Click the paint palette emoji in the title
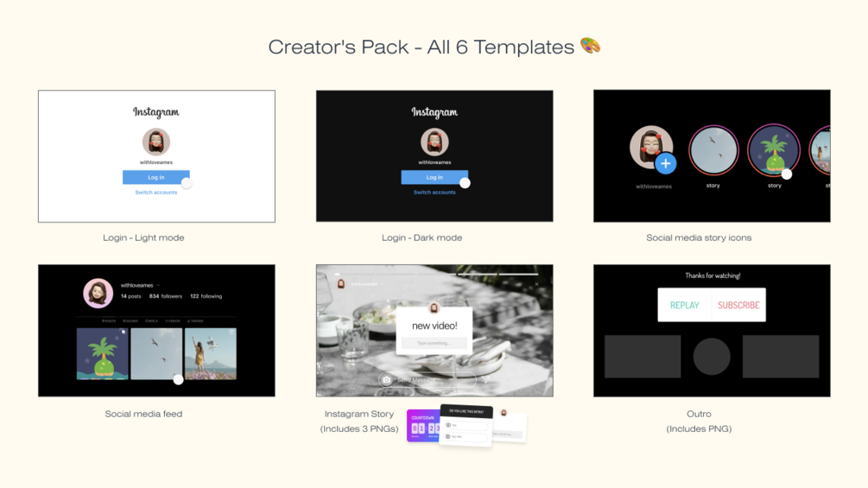The width and height of the screenshot is (868, 488). click(590, 46)
